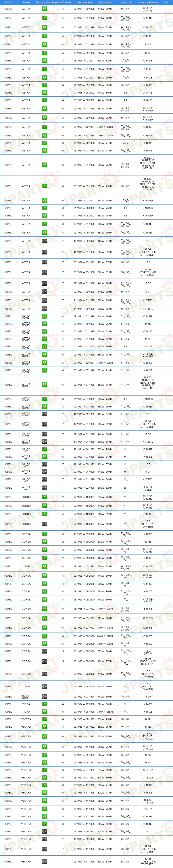This screenshot has height=868, width=173.
Task: Click petrol icon in Corsa C 16 SEI row
Action: point(44,618)
